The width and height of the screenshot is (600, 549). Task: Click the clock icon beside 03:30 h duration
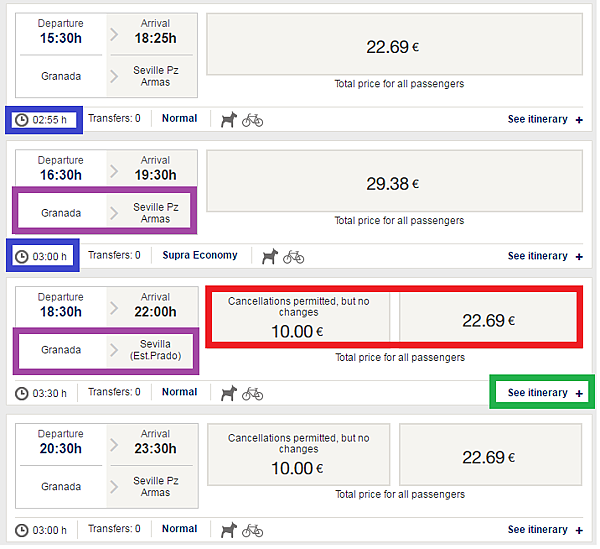22,393
